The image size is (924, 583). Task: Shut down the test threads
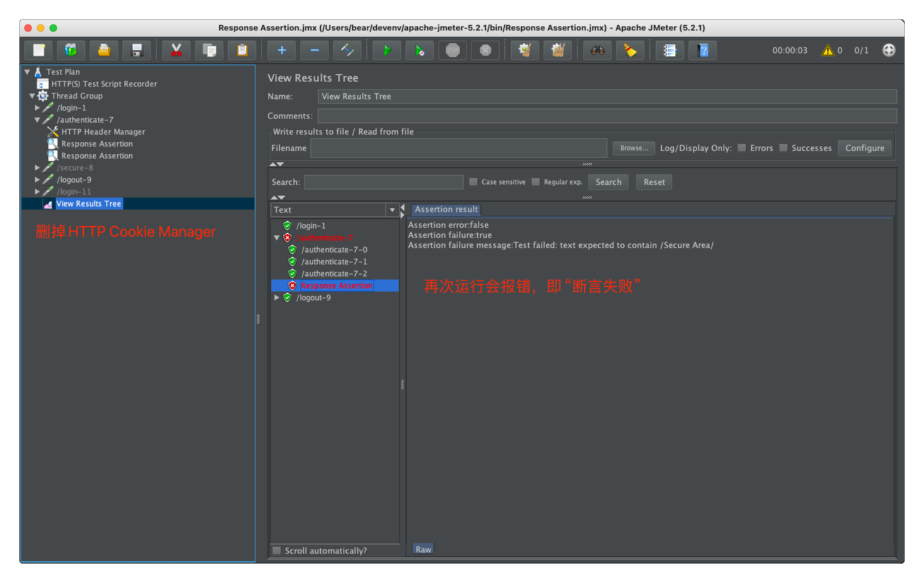point(485,50)
